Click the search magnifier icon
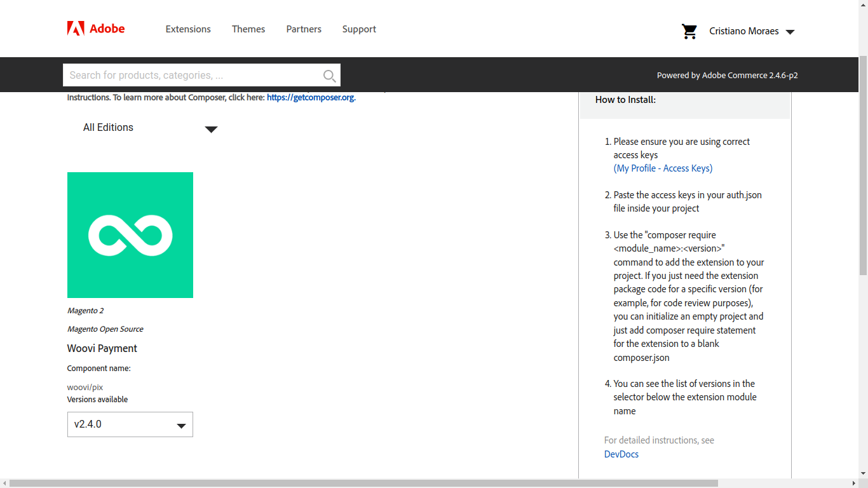Image resolution: width=868 pixels, height=488 pixels. [329, 76]
